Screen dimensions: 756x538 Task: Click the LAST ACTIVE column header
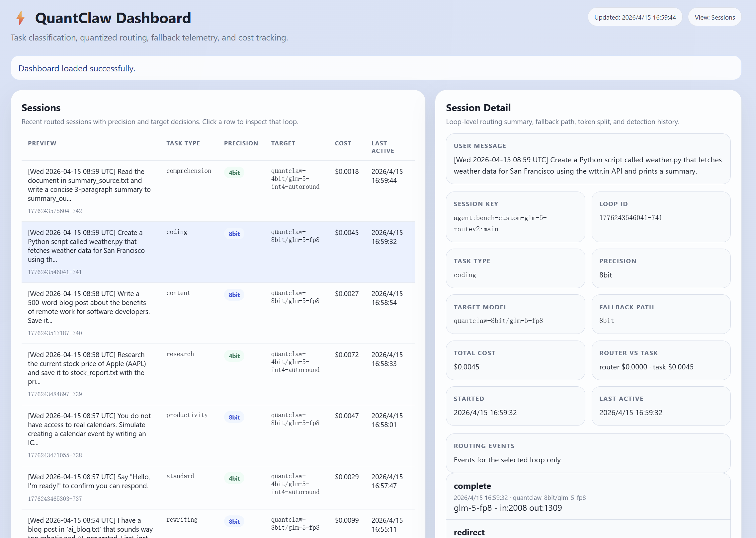[383, 146]
